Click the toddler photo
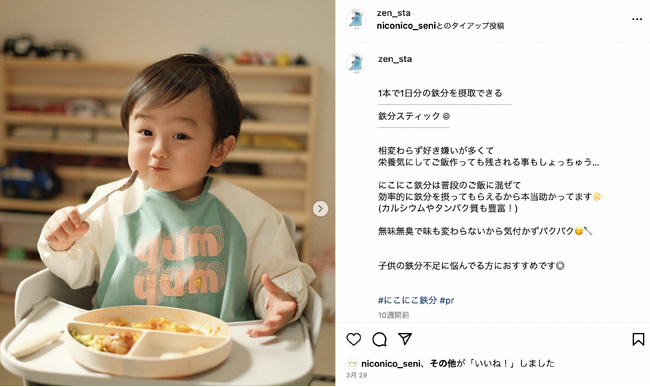This screenshot has width=650, height=387. [167, 193]
